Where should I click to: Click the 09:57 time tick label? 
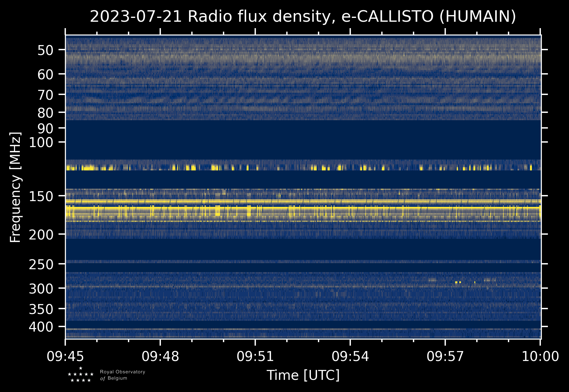[x=445, y=356]
